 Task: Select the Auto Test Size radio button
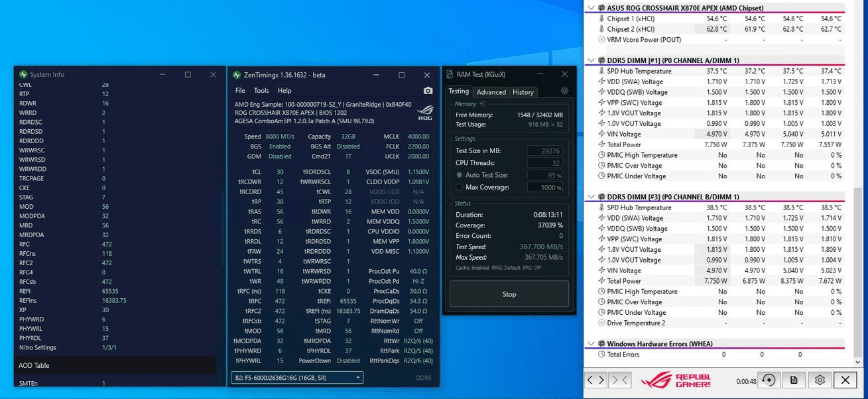tap(459, 175)
